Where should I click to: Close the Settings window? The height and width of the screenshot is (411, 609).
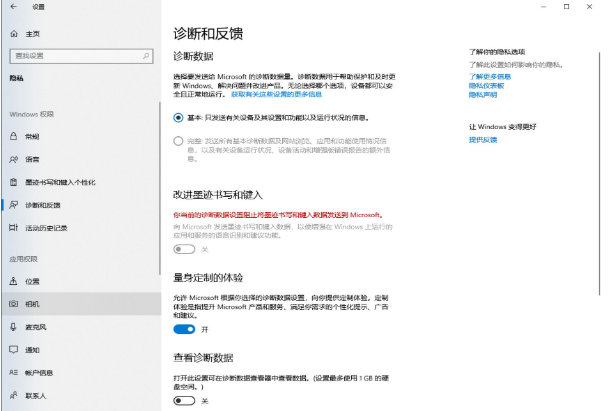coord(589,7)
